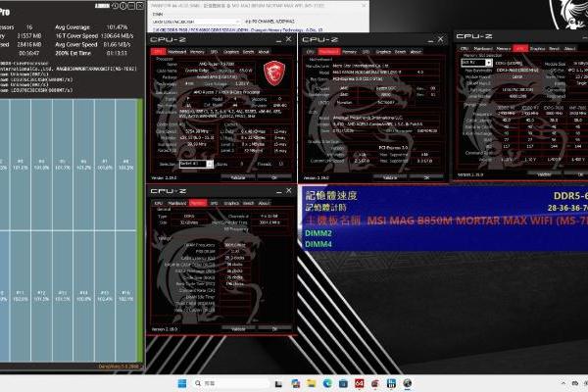Click the circular info icon in Pro window title bar
The image size is (588, 392).
pos(123,6)
